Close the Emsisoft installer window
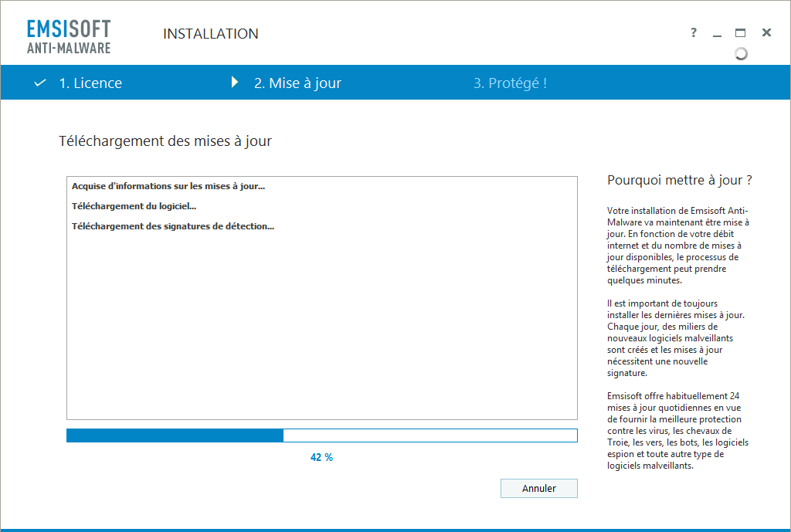This screenshot has width=791, height=532. click(x=766, y=32)
